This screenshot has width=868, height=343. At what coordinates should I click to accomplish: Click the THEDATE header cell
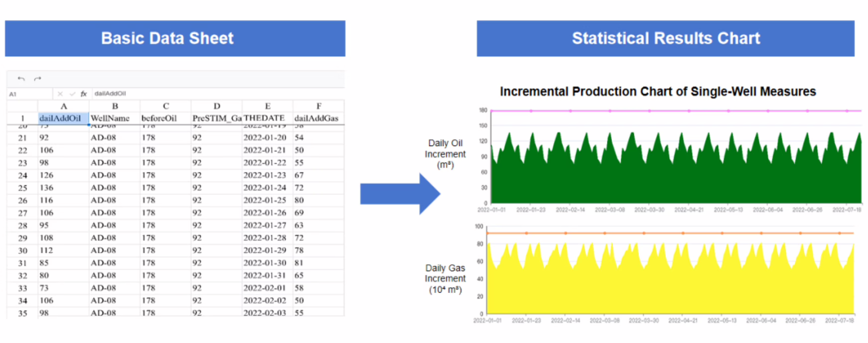(x=265, y=119)
